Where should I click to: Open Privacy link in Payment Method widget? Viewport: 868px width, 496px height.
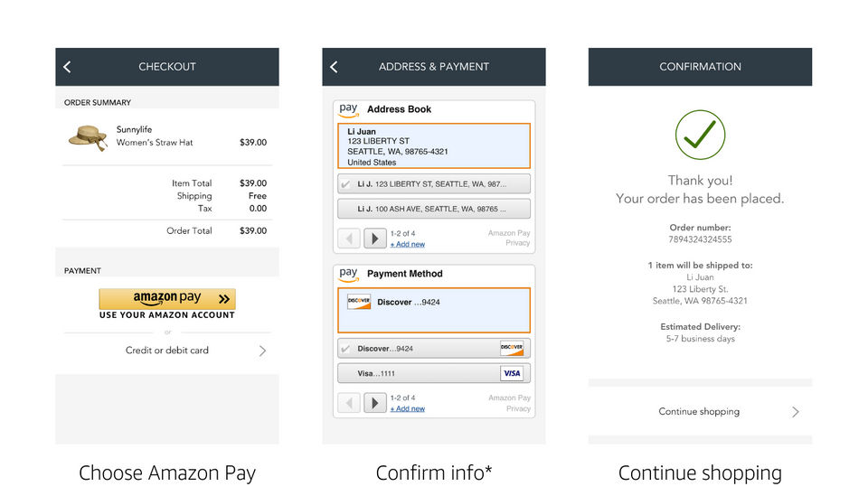tap(518, 409)
